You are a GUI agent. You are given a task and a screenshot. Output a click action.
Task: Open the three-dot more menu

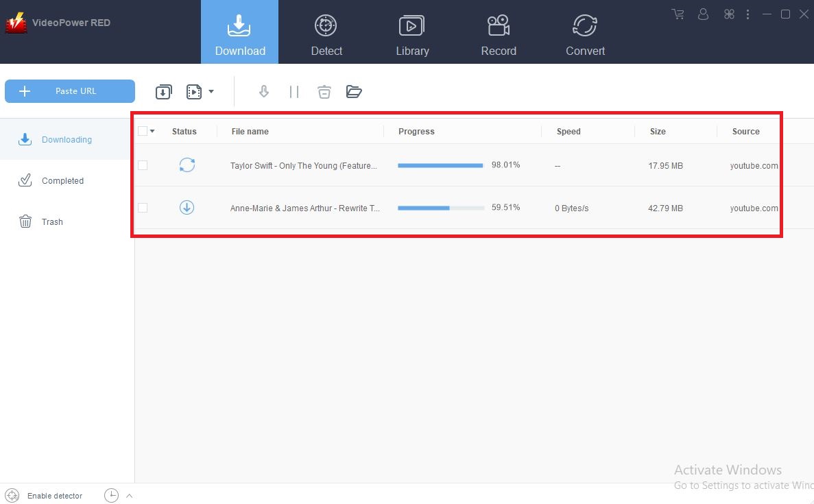(x=747, y=14)
